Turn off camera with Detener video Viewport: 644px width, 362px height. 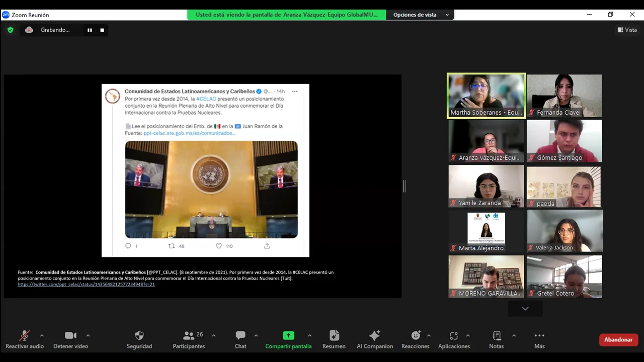(x=70, y=336)
